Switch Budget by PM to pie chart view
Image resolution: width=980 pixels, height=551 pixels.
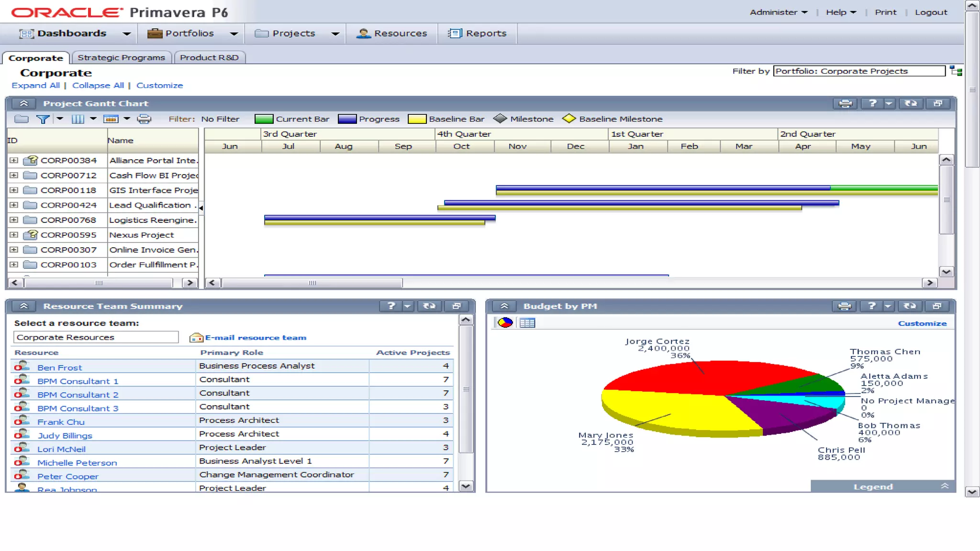point(505,323)
